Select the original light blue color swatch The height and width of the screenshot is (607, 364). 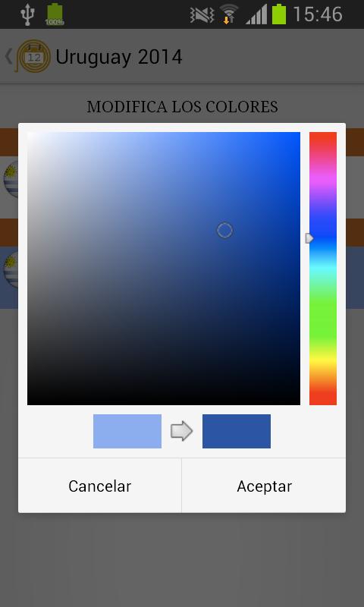tap(127, 431)
